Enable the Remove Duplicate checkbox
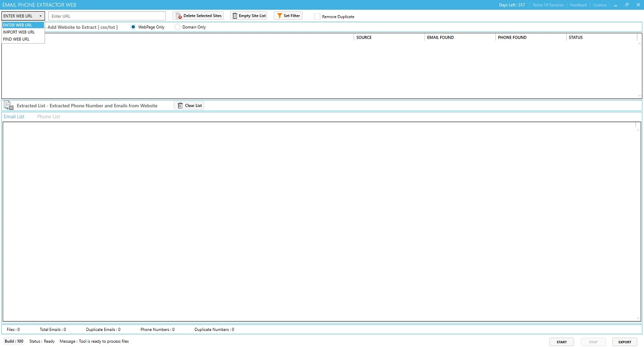This screenshot has width=644, height=347. [x=317, y=17]
